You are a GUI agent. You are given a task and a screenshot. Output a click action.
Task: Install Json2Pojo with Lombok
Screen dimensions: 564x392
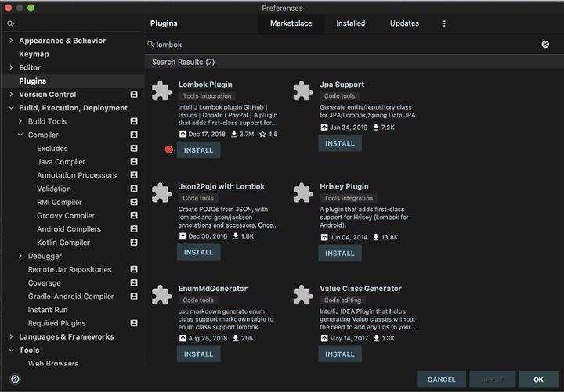(198, 252)
